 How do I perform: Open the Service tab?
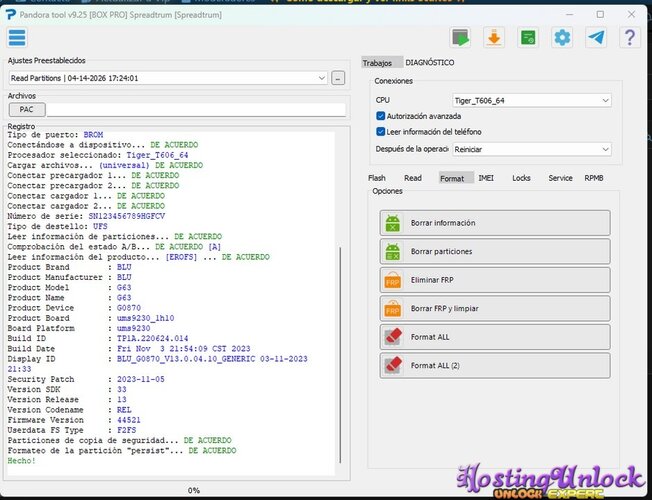click(560, 178)
